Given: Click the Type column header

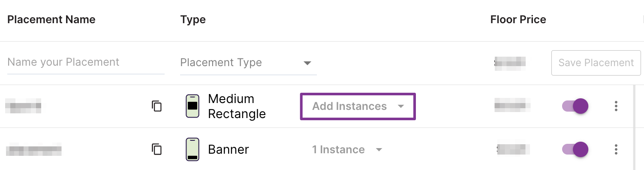Looking at the screenshot, I should click(193, 19).
